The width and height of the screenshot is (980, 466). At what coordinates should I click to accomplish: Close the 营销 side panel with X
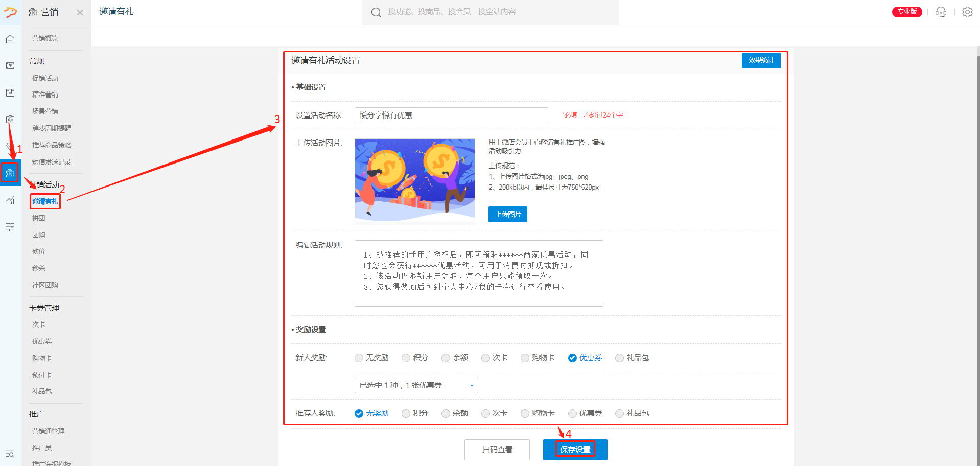pyautogui.click(x=80, y=12)
